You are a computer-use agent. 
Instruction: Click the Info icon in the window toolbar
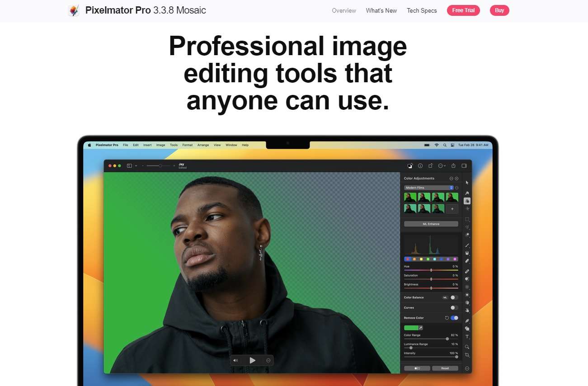420,166
